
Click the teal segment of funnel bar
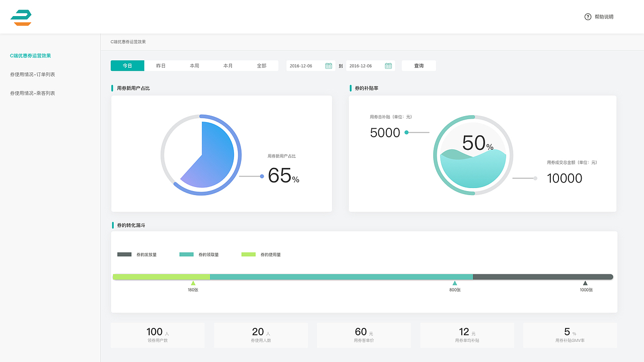coord(342,277)
